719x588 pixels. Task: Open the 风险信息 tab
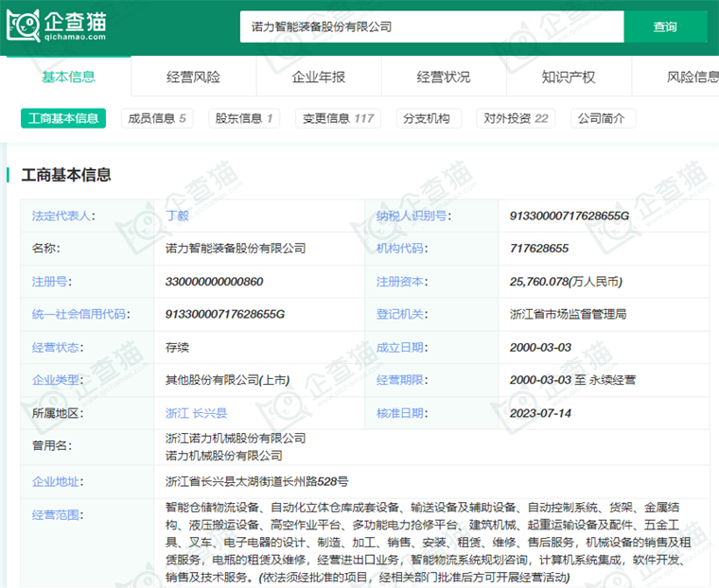675,77
